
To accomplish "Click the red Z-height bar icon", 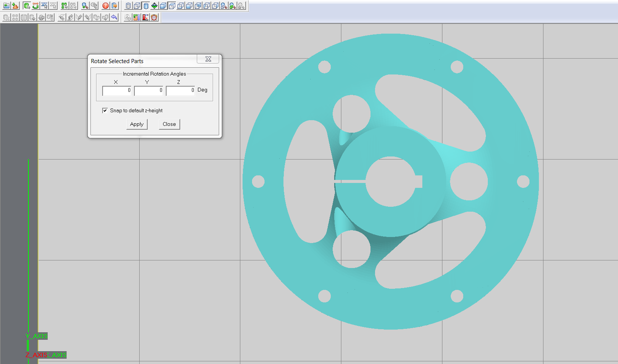I will [145, 17].
